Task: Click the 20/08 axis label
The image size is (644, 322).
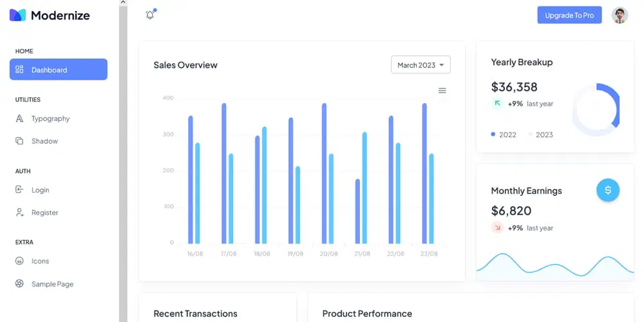Action: [x=328, y=254]
